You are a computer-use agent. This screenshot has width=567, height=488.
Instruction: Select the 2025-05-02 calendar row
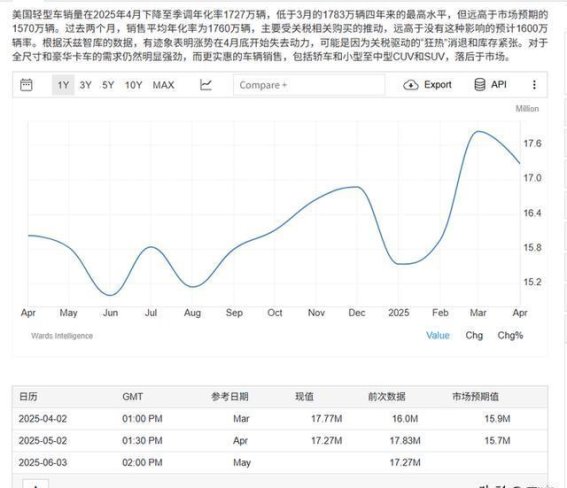point(280,440)
